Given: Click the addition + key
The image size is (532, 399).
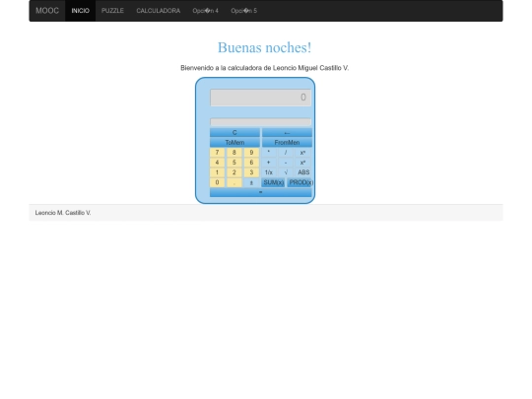Looking at the screenshot, I should click(x=268, y=163).
